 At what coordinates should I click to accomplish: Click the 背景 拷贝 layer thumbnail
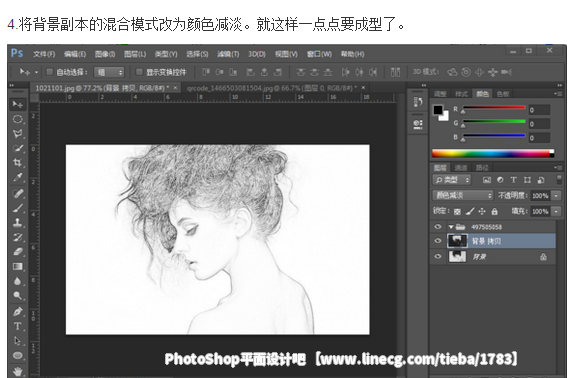(457, 241)
